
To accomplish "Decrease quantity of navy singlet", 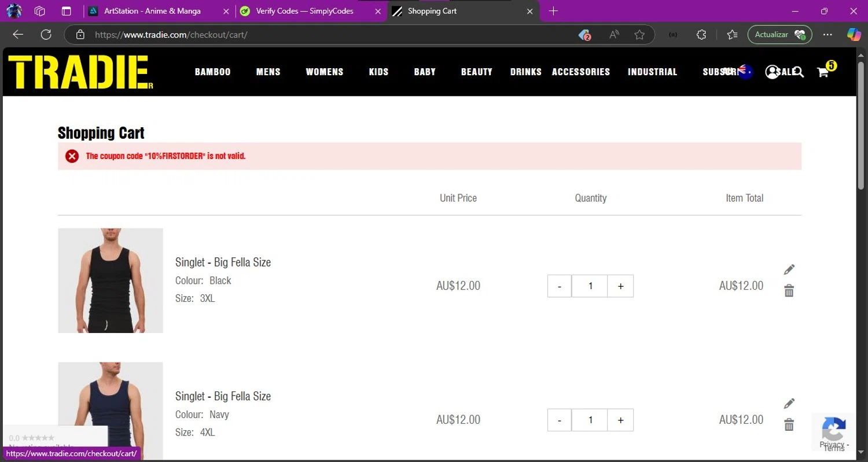I will 560,420.
